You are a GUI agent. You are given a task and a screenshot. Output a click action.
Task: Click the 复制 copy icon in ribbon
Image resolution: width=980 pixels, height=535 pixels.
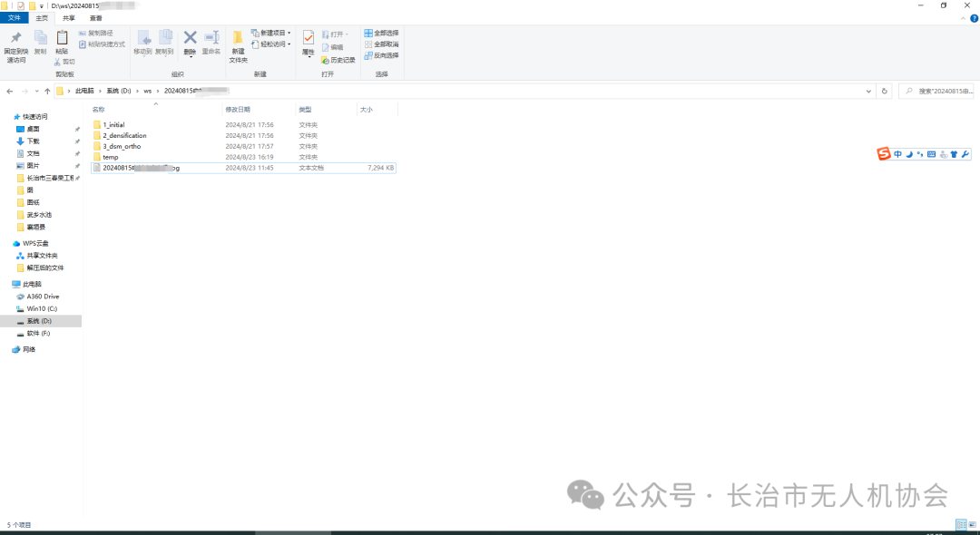click(x=40, y=37)
